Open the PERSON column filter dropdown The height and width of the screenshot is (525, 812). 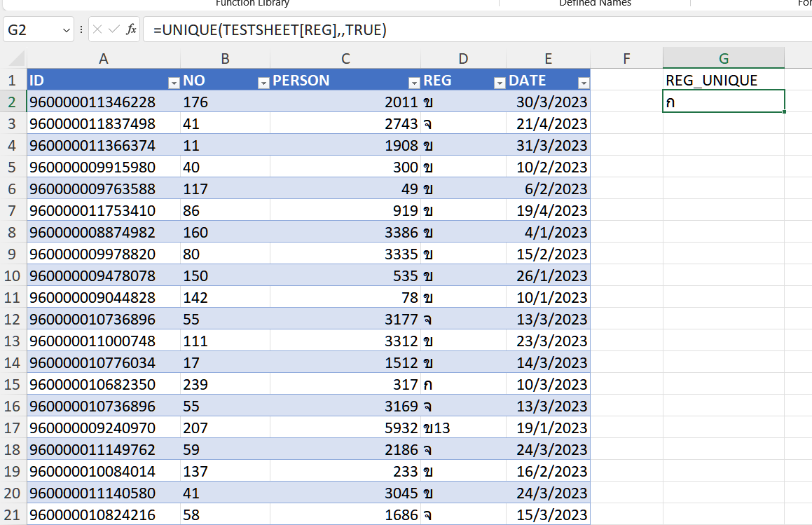pyautogui.click(x=414, y=83)
